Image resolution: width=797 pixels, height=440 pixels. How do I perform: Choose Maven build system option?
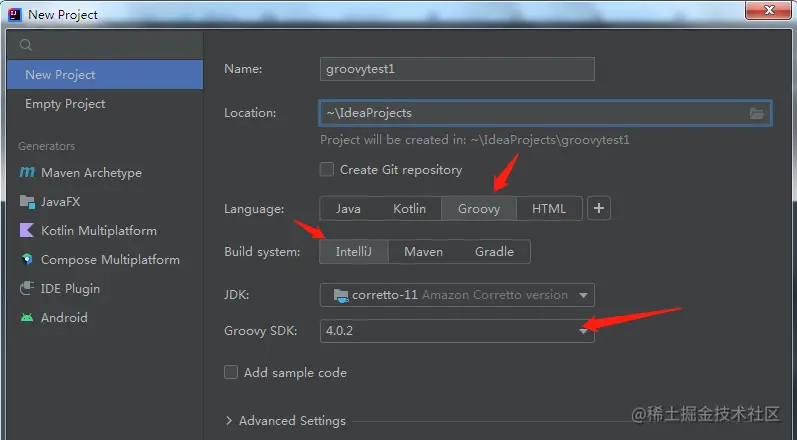[423, 252]
